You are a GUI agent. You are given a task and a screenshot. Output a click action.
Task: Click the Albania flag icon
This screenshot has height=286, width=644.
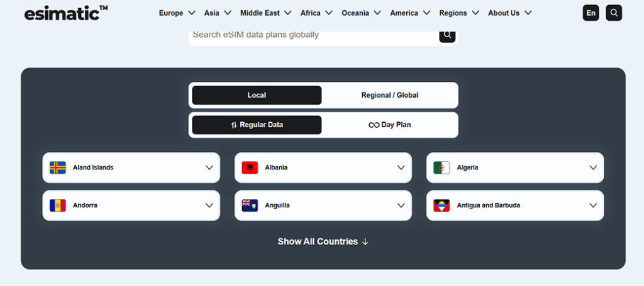(x=250, y=168)
